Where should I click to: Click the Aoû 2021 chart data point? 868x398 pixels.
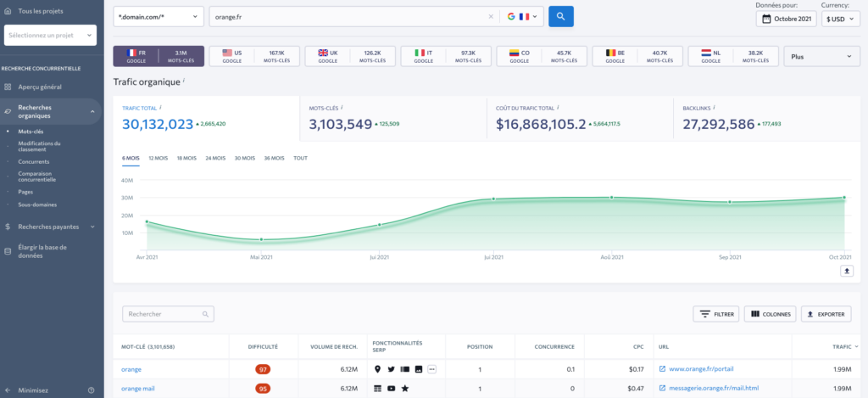(x=612, y=198)
